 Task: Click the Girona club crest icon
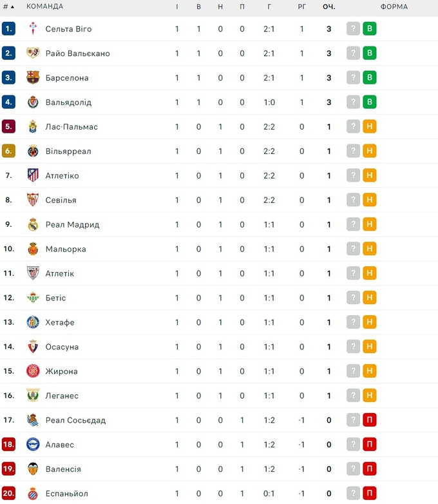[33, 371]
